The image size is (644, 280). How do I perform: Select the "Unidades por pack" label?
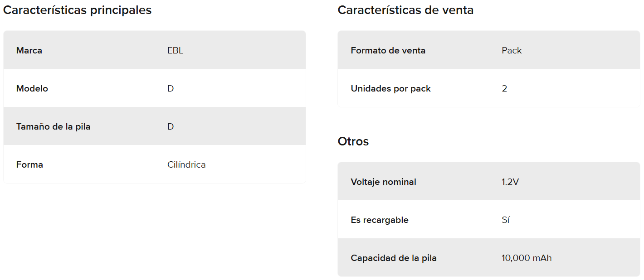(390, 88)
